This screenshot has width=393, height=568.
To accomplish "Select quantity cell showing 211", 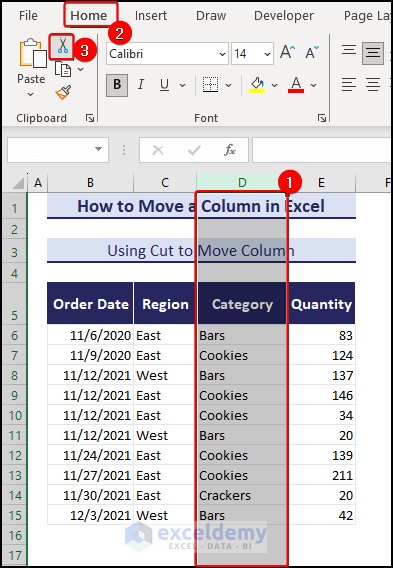I will [321, 475].
